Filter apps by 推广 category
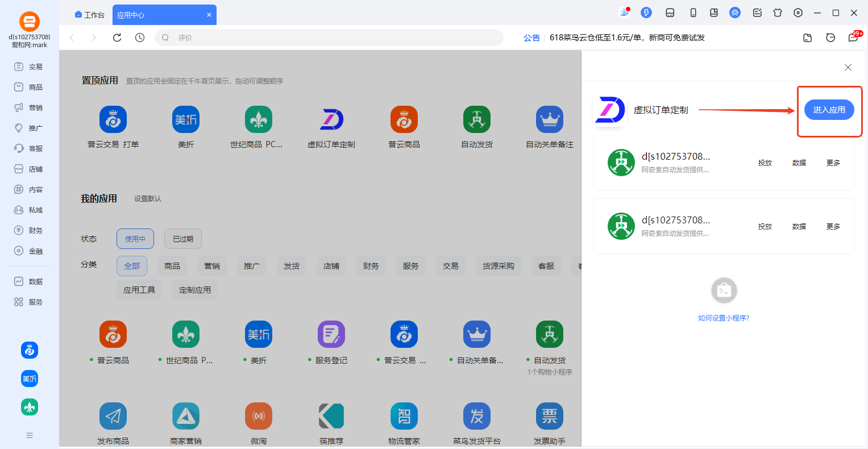This screenshot has height=449, width=868. (252, 266)
